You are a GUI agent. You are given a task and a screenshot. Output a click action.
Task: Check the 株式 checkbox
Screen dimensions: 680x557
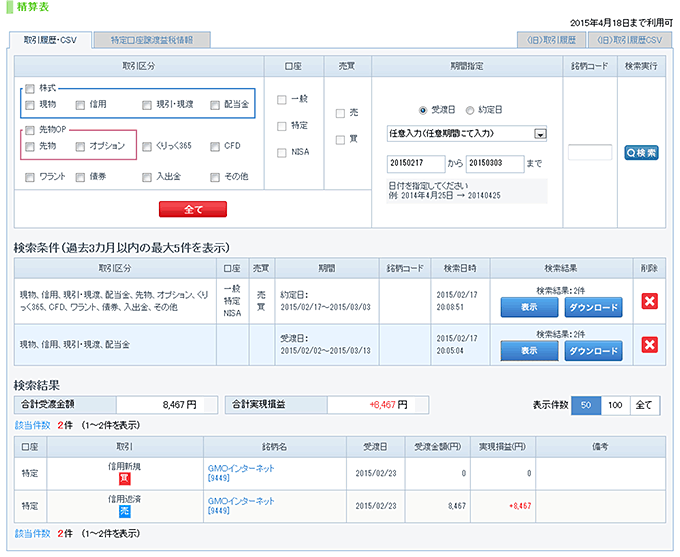(30, 88)
